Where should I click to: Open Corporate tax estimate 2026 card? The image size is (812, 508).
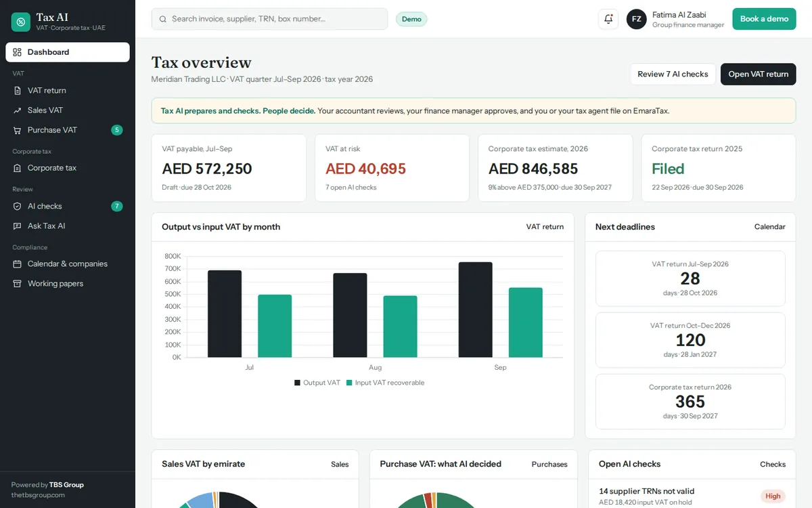pyautogui.click(x=556, y=168)
